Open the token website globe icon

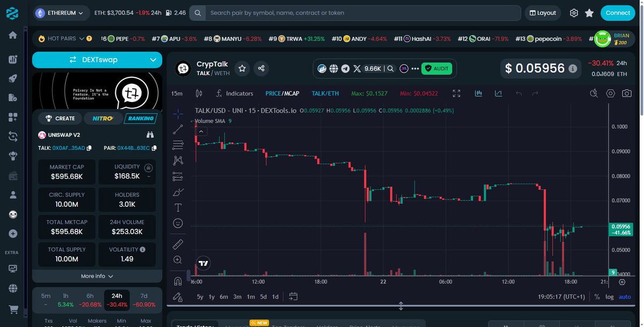point(334,69)
